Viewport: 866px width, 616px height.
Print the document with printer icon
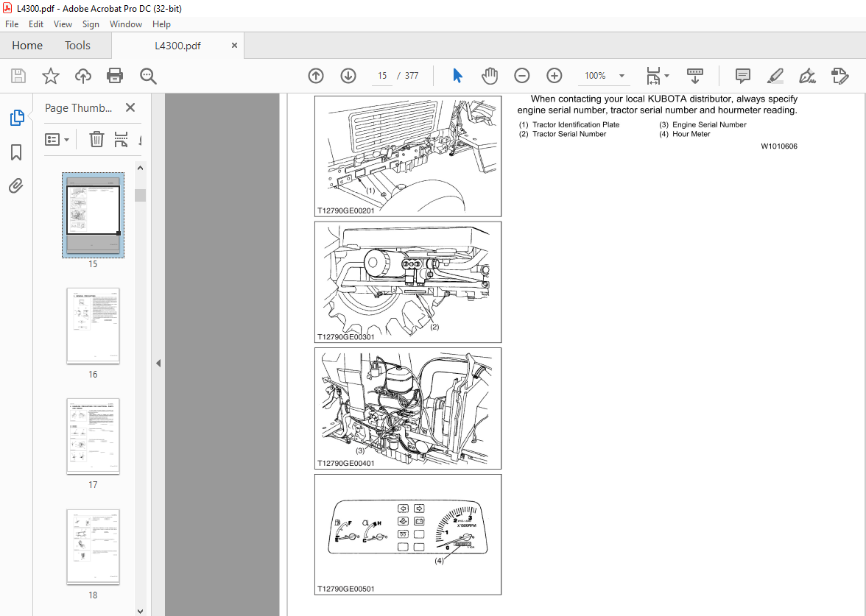[115, 76]
